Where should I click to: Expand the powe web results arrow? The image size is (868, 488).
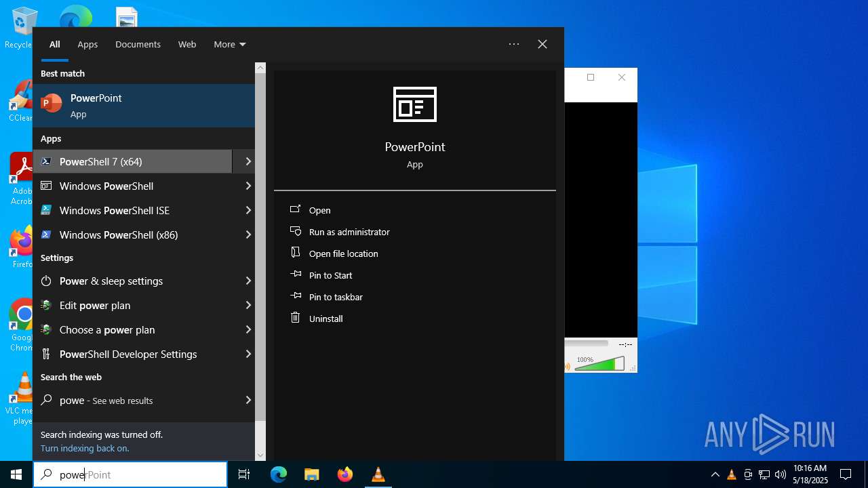point(248,400)
